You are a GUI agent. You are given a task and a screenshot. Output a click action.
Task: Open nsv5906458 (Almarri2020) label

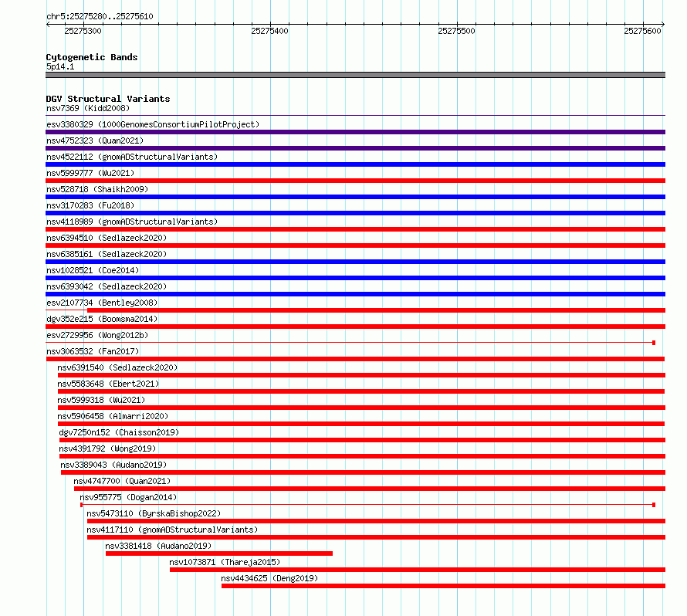point(113,416)
